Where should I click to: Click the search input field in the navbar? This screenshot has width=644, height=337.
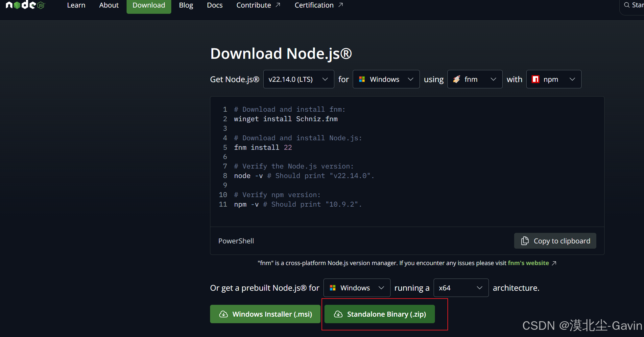click(636, 5)
